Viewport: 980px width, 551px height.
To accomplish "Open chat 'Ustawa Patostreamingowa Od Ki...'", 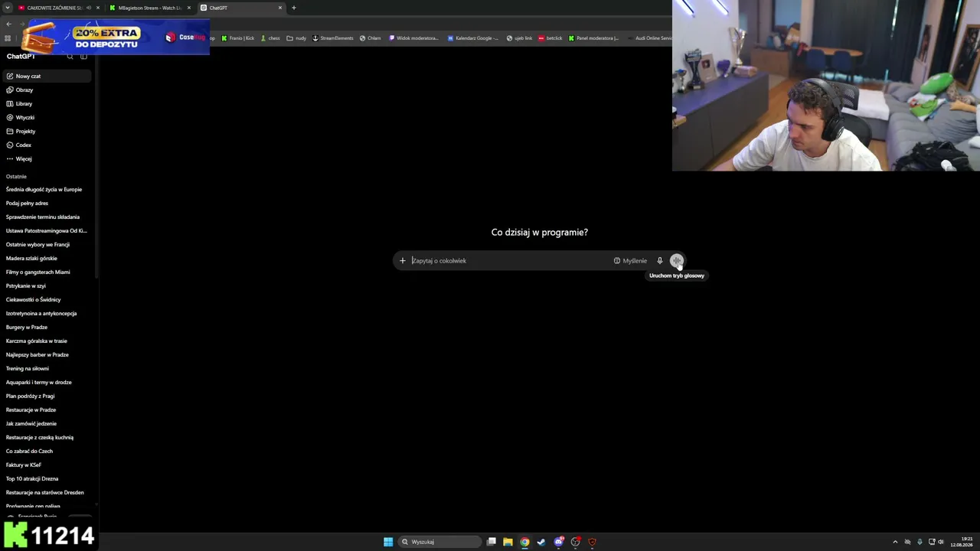I will (x=47, y=231).
